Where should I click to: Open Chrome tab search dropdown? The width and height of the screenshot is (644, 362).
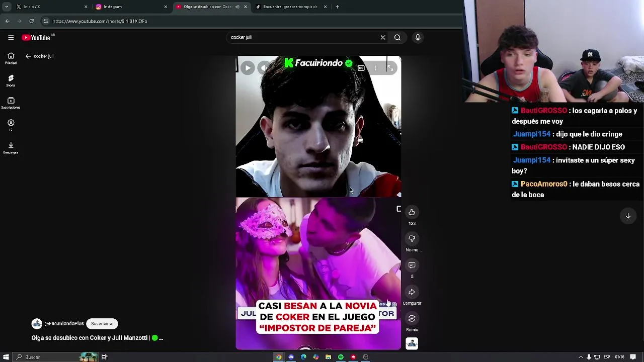point(6,7)
